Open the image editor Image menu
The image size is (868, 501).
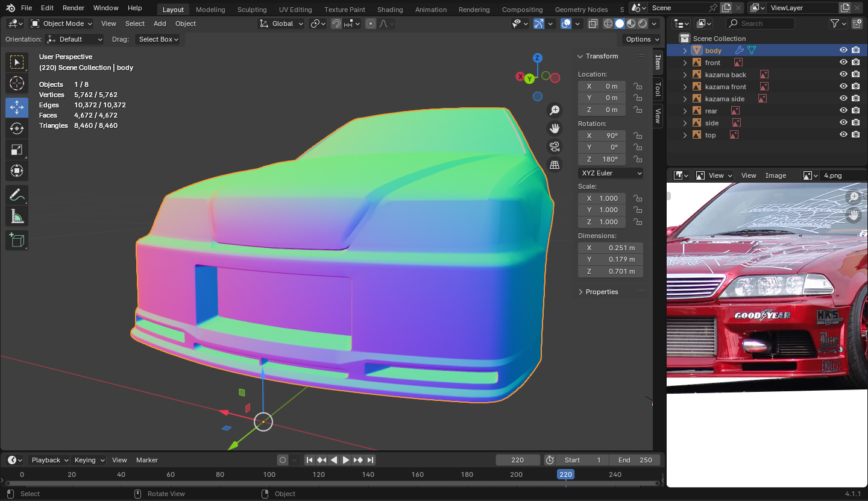click(776, 175)
